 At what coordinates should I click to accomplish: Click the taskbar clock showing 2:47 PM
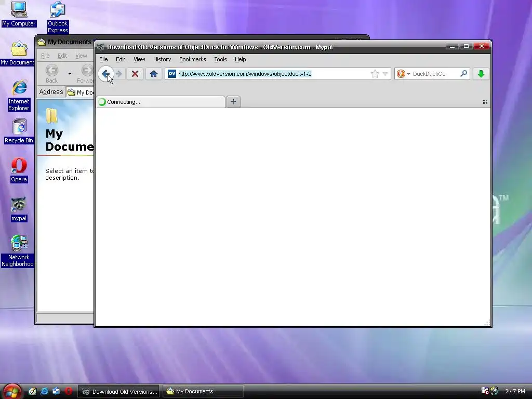pyautogui.click(x=515, y=391)
